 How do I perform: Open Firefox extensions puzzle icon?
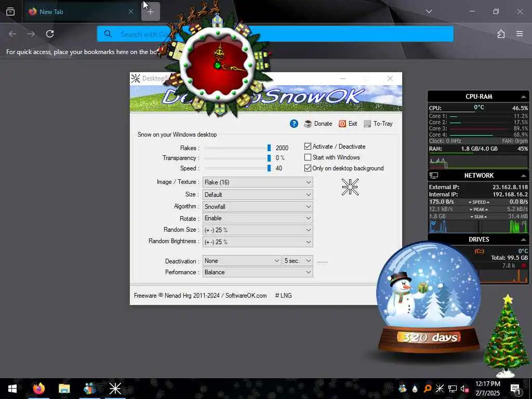click(501, 34)
